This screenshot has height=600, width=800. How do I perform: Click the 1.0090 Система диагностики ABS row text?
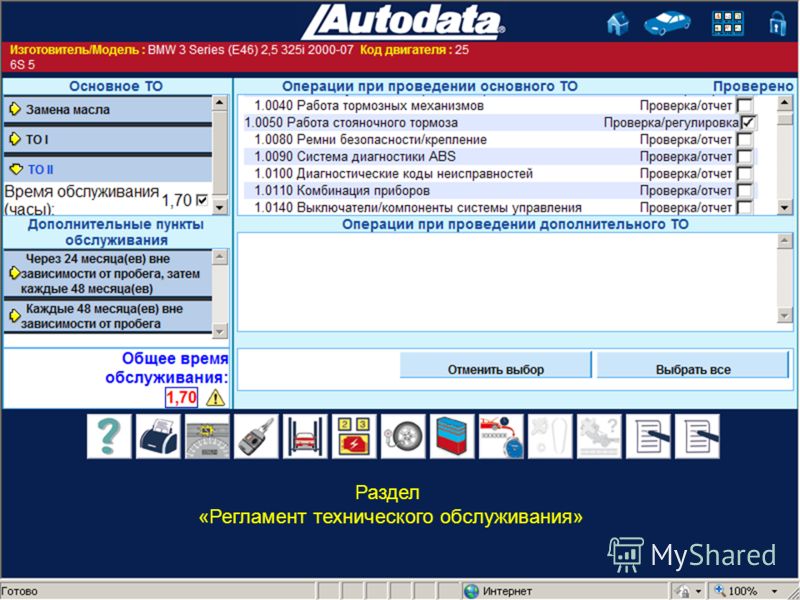tap(355, 157)
